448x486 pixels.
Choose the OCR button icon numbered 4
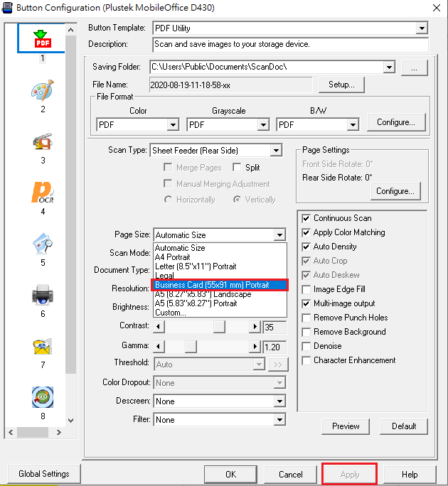point(42,193)
